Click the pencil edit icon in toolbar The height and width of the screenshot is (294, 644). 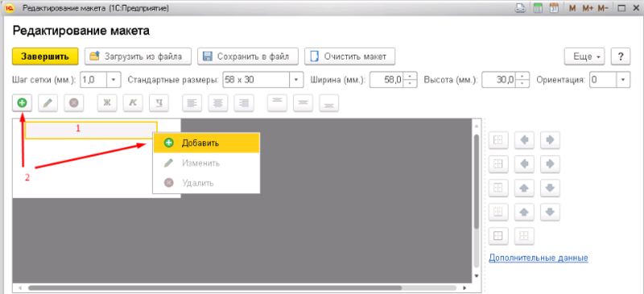coord(48,103)
